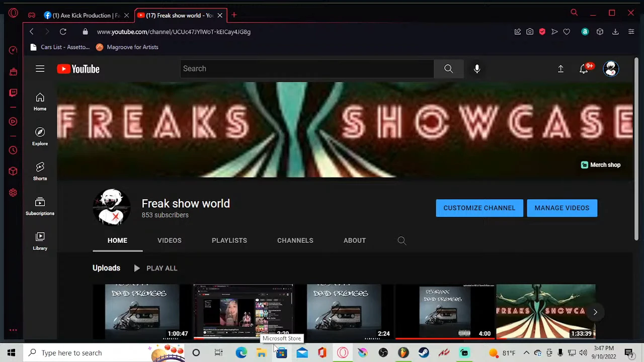Image resolution: width=644 pixels, height=362 pixels.
Task: Click the Customize Channel button
Action: 479,208
